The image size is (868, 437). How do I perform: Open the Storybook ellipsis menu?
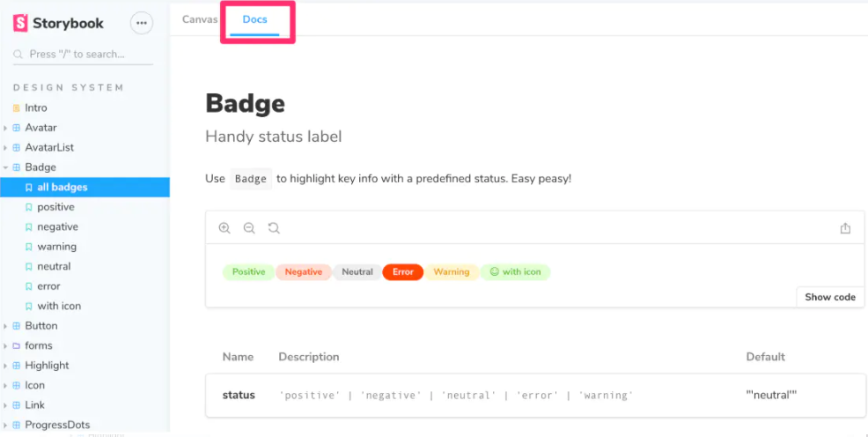[x=141, y=23]
